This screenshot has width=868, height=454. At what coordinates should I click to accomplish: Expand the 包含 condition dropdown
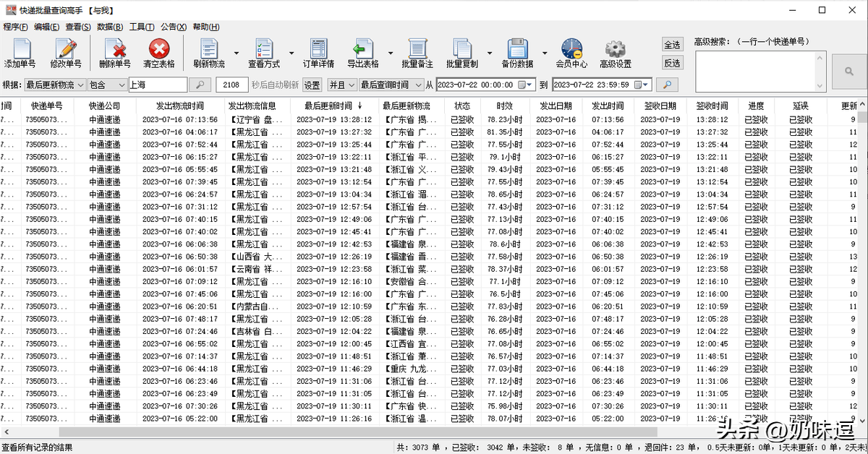click(x=122, y=85)
